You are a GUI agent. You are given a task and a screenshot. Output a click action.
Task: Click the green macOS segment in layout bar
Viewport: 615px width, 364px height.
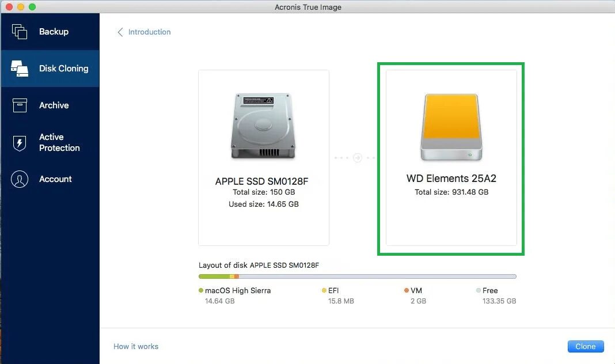point(214,276)
